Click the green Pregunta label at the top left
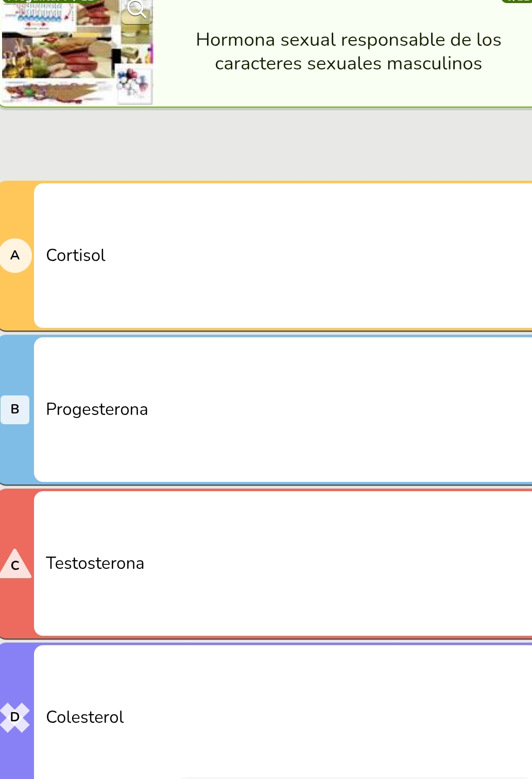Screen dimensions: 532x779 pos(49,2)
